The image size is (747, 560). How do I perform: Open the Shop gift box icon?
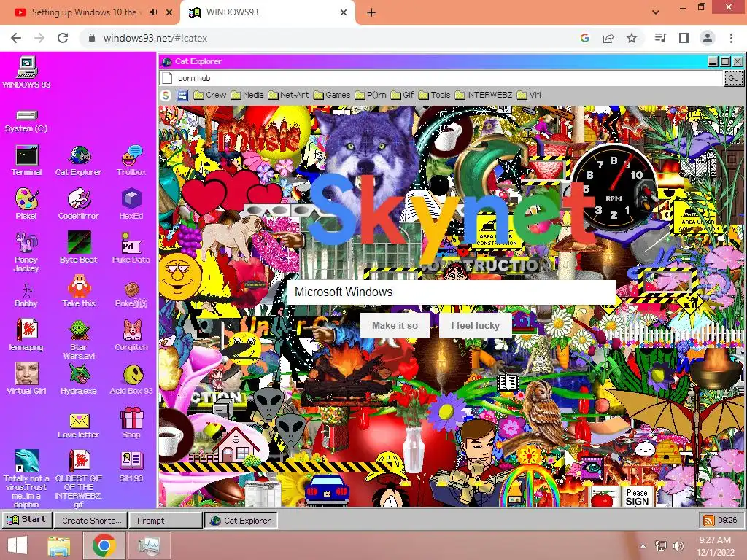(x=131, y=423)
